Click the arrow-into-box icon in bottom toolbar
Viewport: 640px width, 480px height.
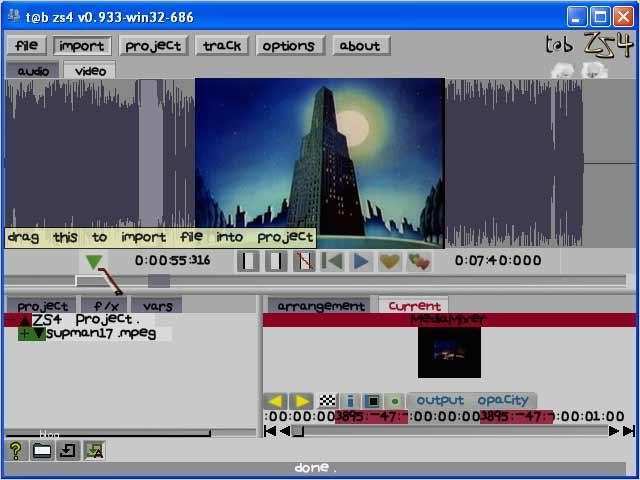67,451
